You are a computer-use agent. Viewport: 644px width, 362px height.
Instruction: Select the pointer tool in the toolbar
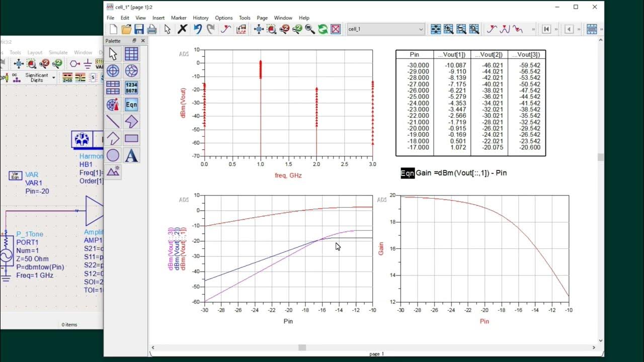tap(167, 29)
